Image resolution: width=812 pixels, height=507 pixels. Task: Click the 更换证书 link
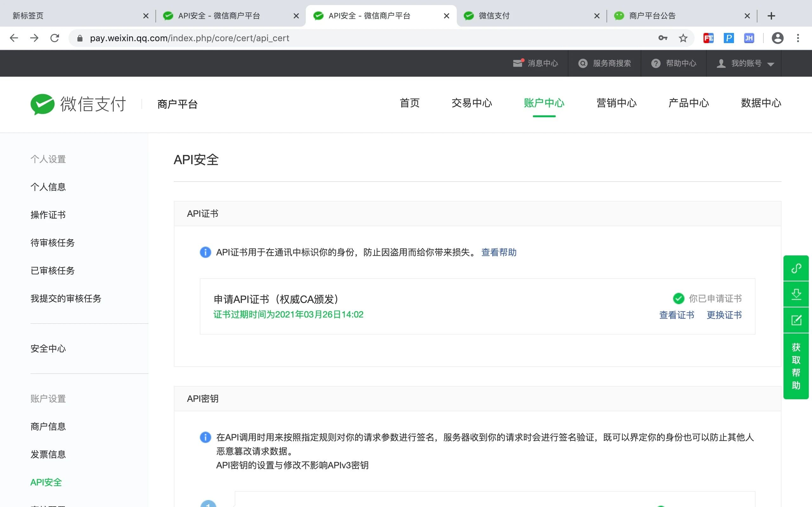724,315
